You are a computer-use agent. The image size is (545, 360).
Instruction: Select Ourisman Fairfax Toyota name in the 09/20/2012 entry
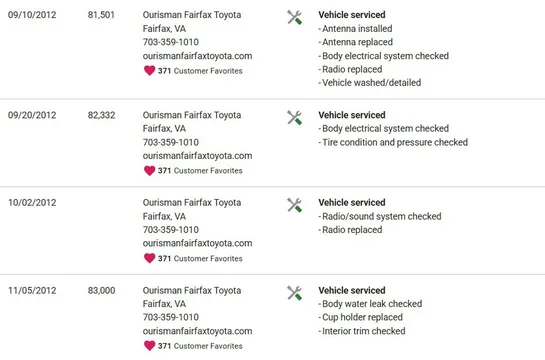[x=192, y=115]
